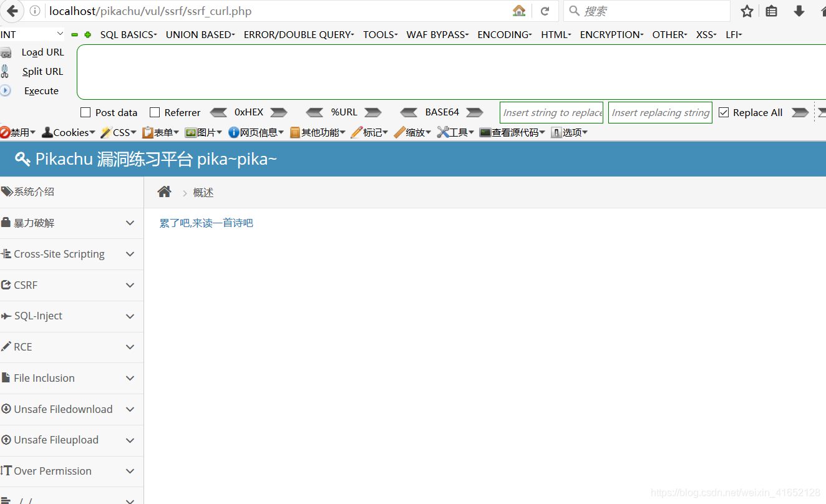Image resolution: width=826 pixels, height=504 pixels.
Task: Click the HackBar Load URL icon
Action: click(x=6, y=53)
